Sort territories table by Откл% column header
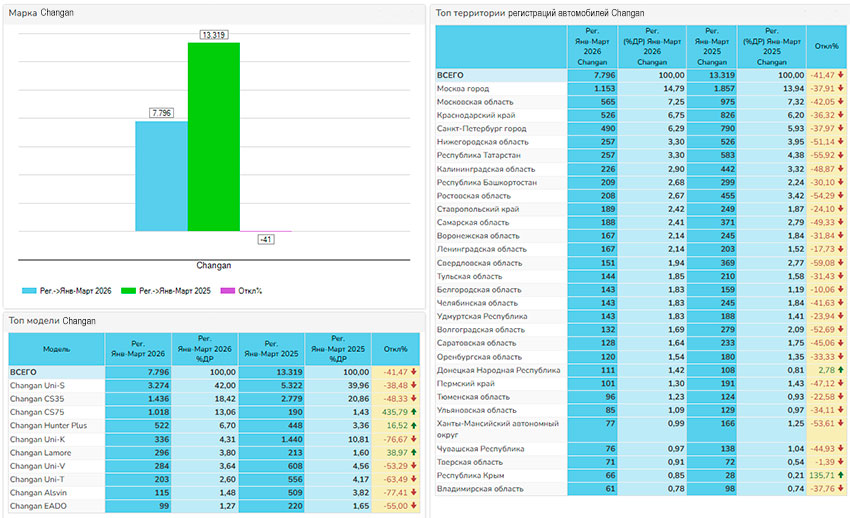Image resolution: width=850 pixels, height=518 pixels. (827, 47)
